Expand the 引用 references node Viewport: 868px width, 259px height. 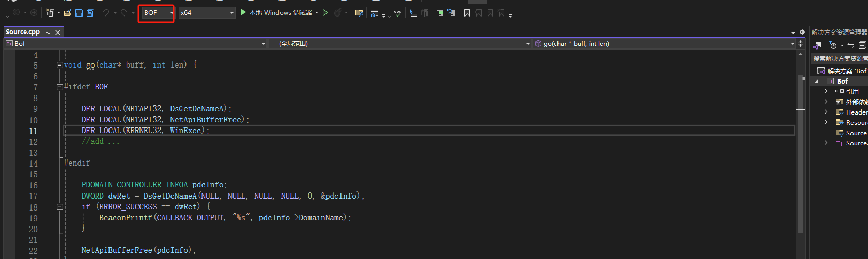pyautogui.click(x=826, y=91)
